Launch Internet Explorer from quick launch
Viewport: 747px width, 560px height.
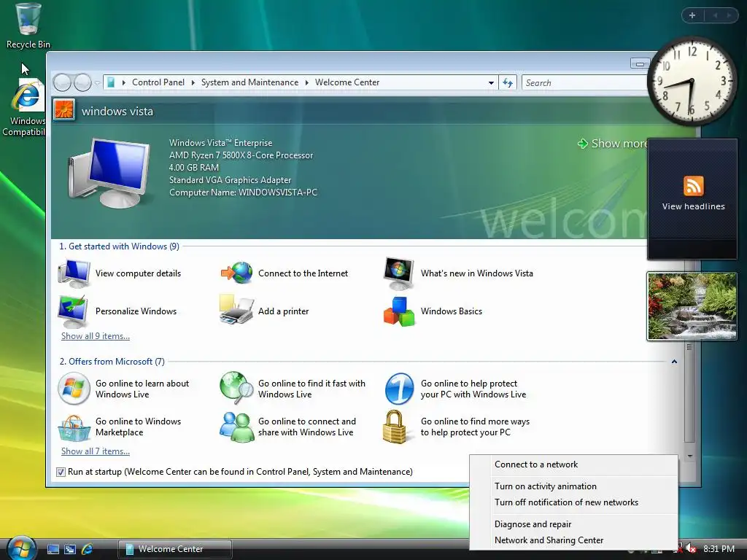coord(88,549)
